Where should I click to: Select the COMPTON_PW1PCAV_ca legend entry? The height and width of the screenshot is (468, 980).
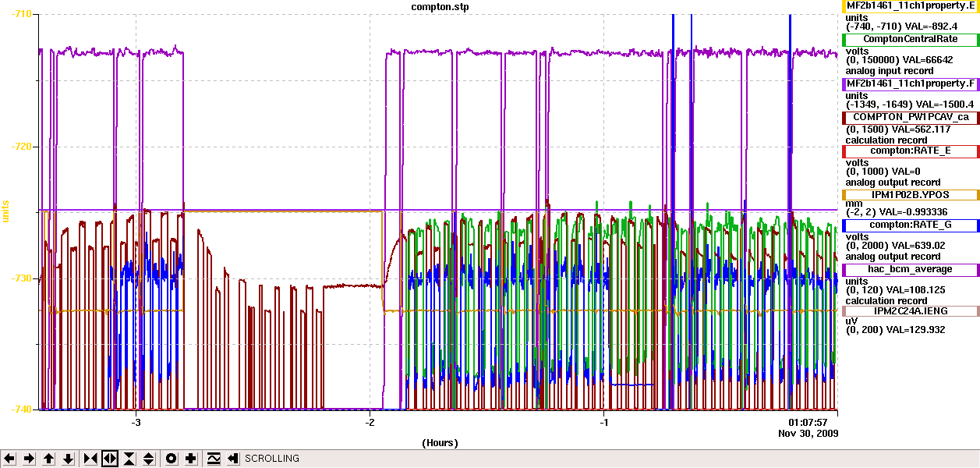911,117
